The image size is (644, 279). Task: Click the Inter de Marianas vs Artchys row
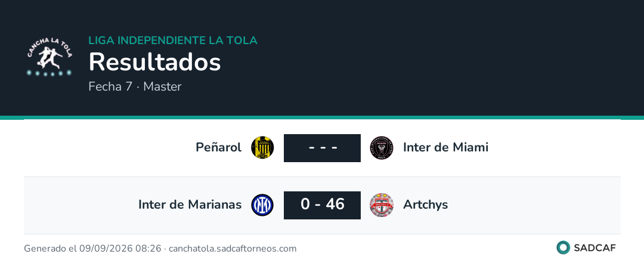(x=322, y=205)
